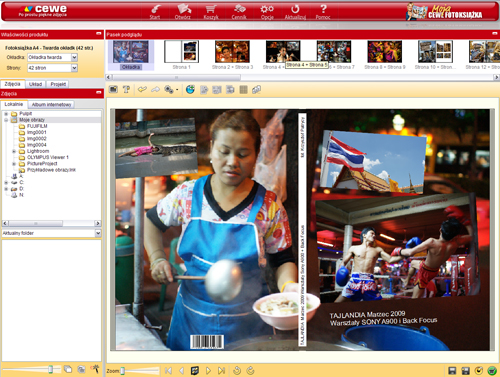
Task: Go to first page button
Action: click(x=168, y=370)
